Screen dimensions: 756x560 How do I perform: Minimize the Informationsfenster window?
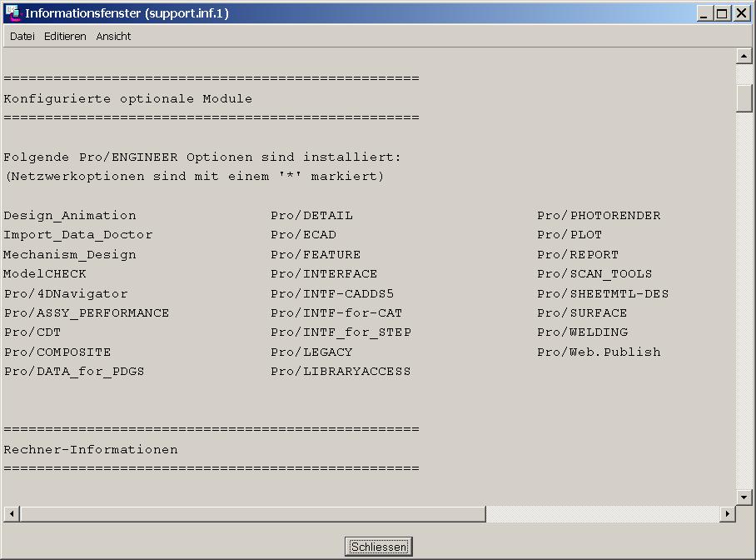(x=704, y=13)
